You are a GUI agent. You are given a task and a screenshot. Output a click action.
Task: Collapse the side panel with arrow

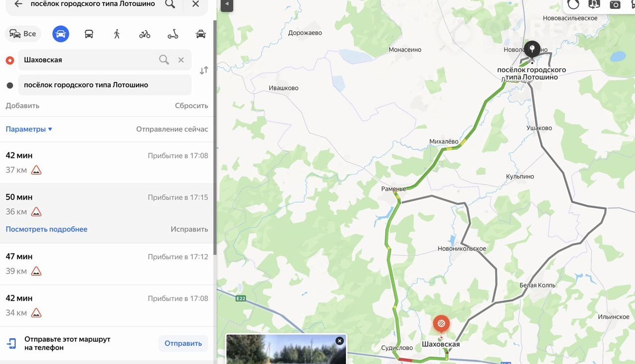click(x=227, y=4)
